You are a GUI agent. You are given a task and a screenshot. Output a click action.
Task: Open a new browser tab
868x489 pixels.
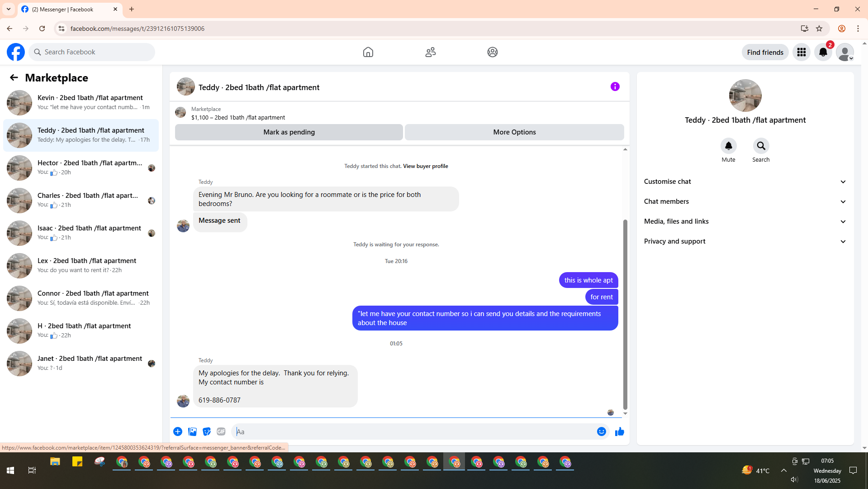pyautogui.click(x=132, y=9)
